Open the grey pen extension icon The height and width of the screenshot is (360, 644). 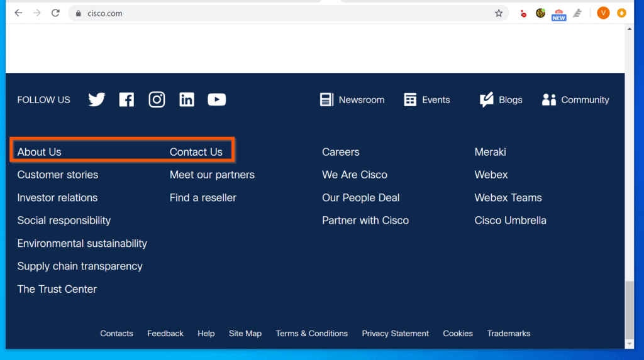click(577, 13)
